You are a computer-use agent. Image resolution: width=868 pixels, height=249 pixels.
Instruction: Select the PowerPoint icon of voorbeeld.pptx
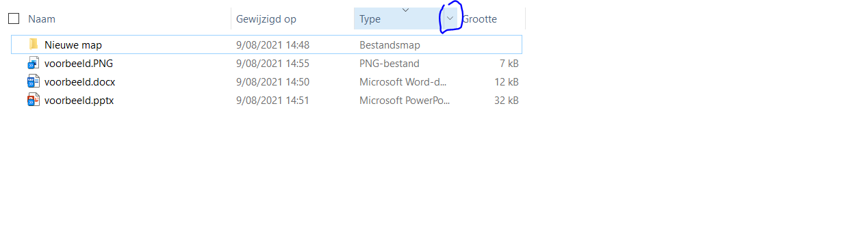pyautogui.click(x=34, y=101)
